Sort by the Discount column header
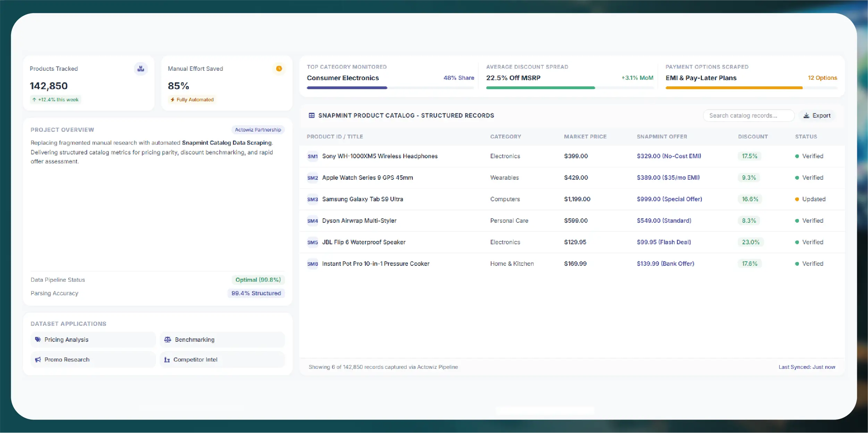Screen dimensions: 868x433 (x=753, y=137)
